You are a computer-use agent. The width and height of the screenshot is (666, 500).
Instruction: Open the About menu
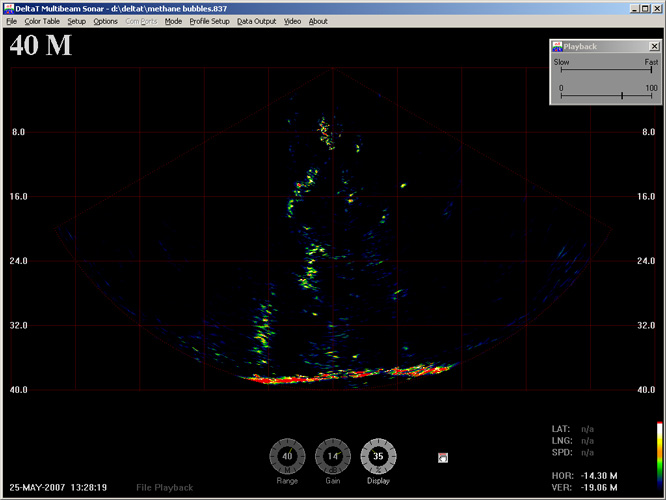[x=318, y=21]
